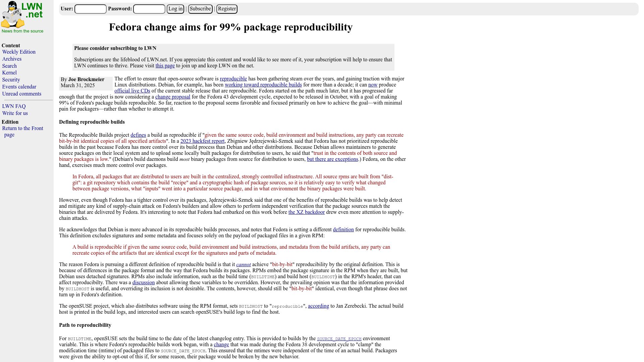Image resolution: width=644 pixels, height=362 pixels.
Task: Click the 'Defining reproducible builds' heading
Action: point(92,122)
